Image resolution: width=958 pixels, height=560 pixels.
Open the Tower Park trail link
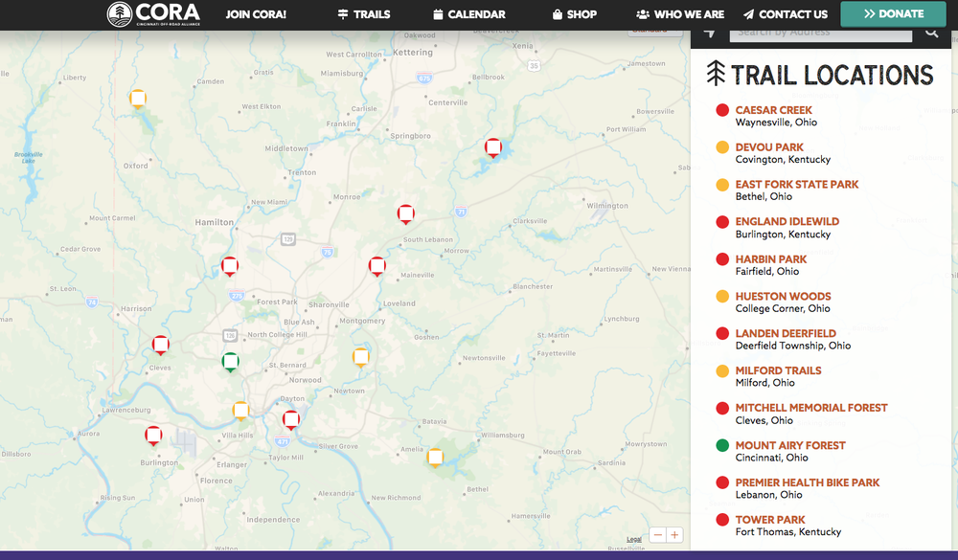[770, 520]
